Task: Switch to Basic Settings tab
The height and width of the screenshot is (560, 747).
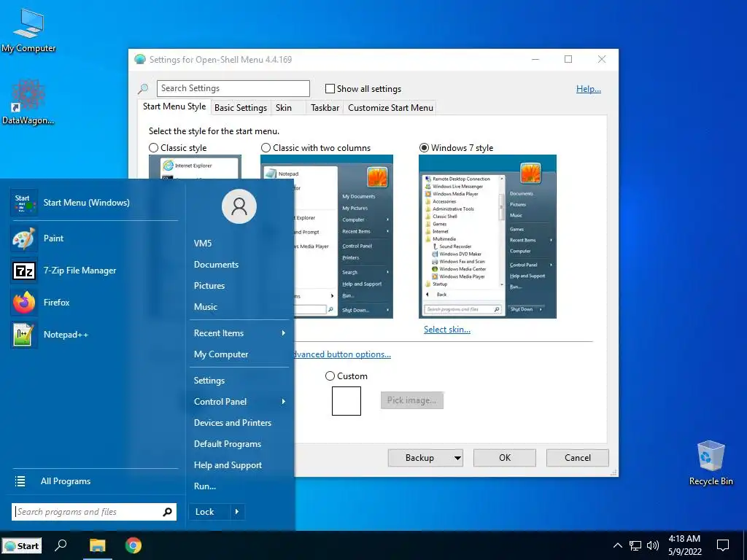Action: pyautogui.click(x=241, y=108)
